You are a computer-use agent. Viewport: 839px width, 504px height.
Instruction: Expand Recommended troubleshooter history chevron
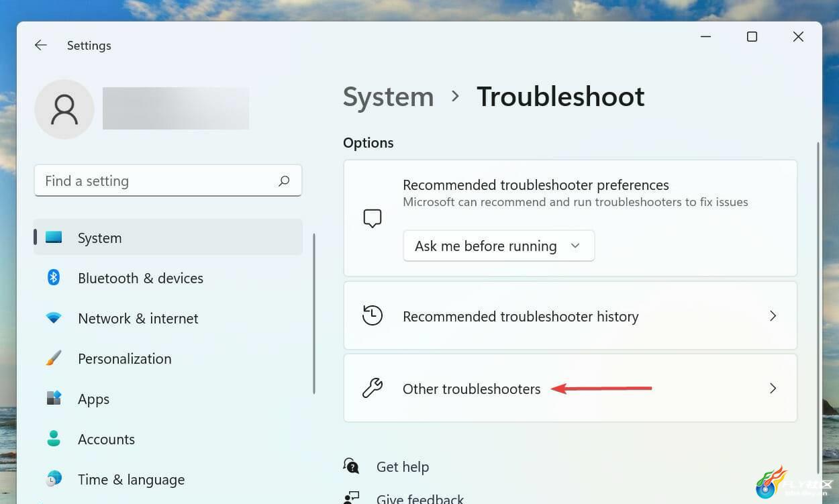coord(773,315)
